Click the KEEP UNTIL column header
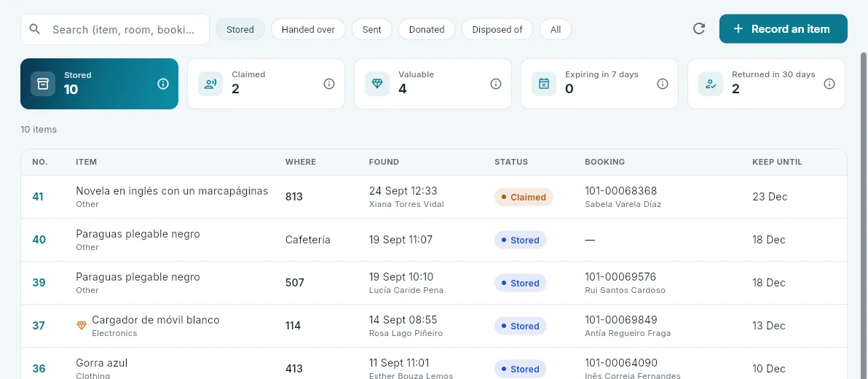This screenshot has height=379, width=868. [777, 162]
